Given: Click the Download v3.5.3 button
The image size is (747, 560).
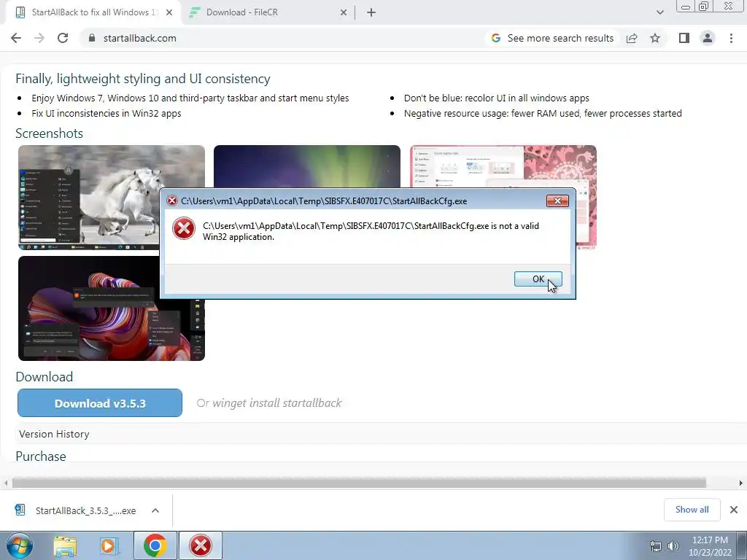Looking at the screenshot, I should (99, 402).
